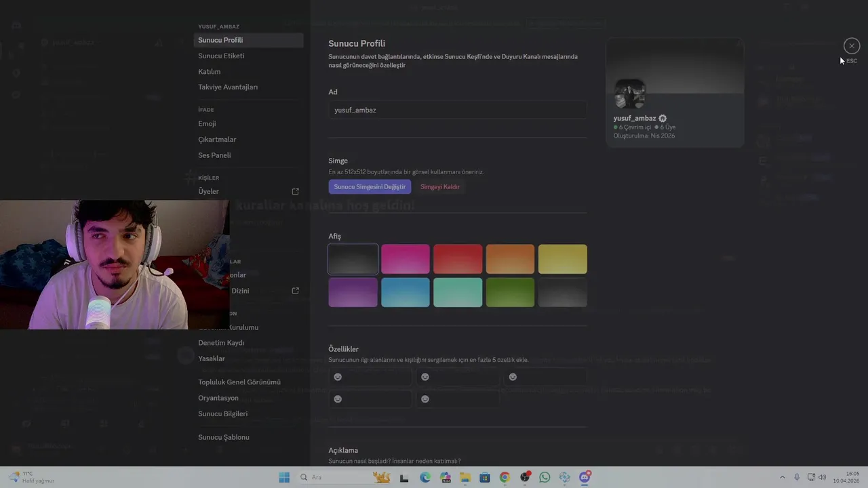Open Google Chrome from the taskbar

505,477
